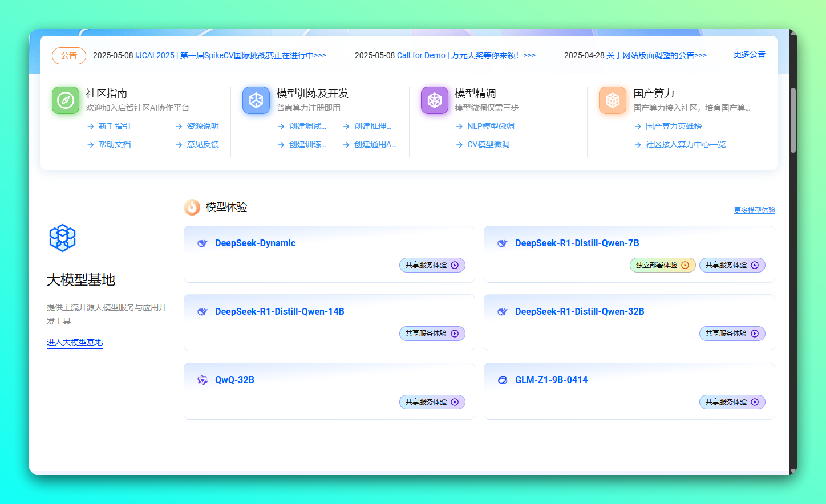Open the 国产算力英雄榜 link
The width and height of the screenshot is (826, 504).
(x=674, y=127)
